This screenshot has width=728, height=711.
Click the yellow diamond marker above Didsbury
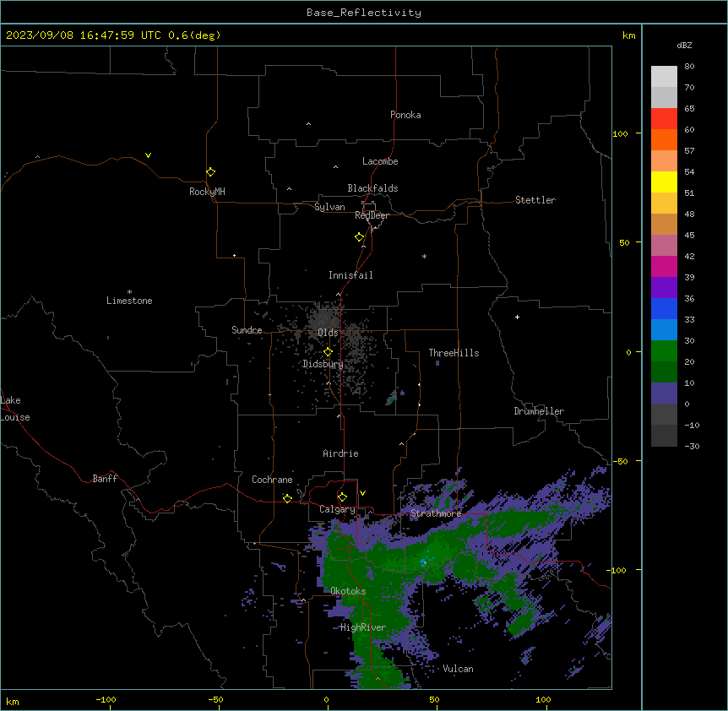[x=328, y=352]
